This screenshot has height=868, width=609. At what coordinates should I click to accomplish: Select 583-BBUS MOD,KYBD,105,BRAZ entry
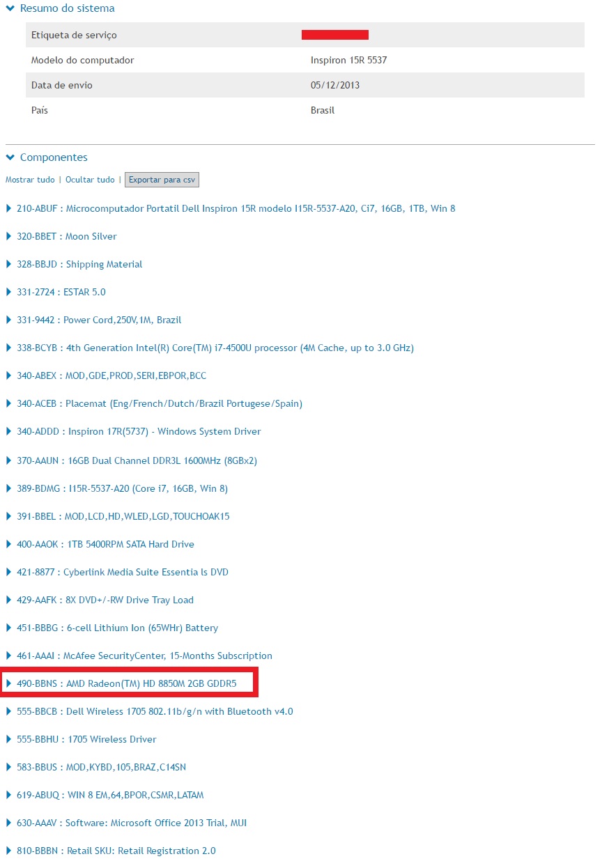point(101,767)
